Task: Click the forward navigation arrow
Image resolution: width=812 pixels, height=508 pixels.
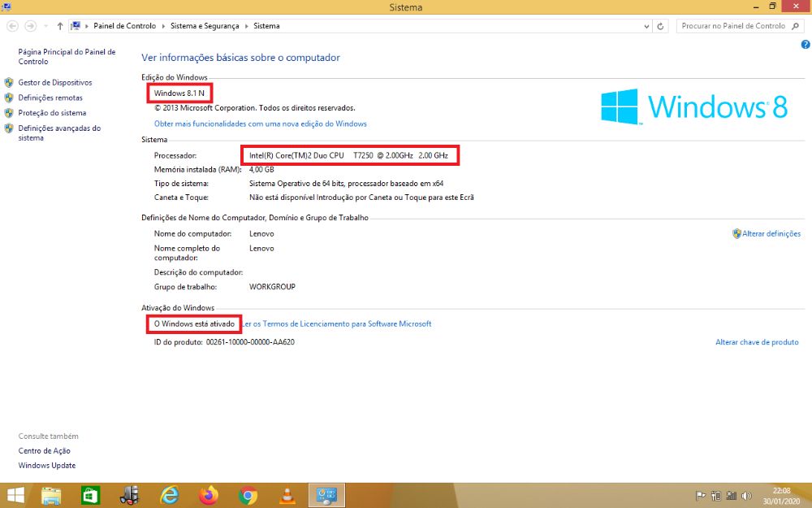Action: (x=31, y=26)
